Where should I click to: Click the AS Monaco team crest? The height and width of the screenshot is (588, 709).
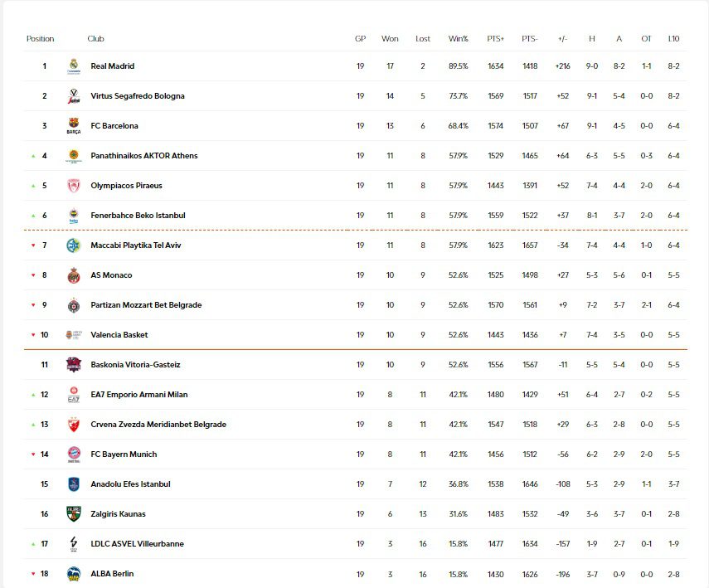(x=73, y=275)
